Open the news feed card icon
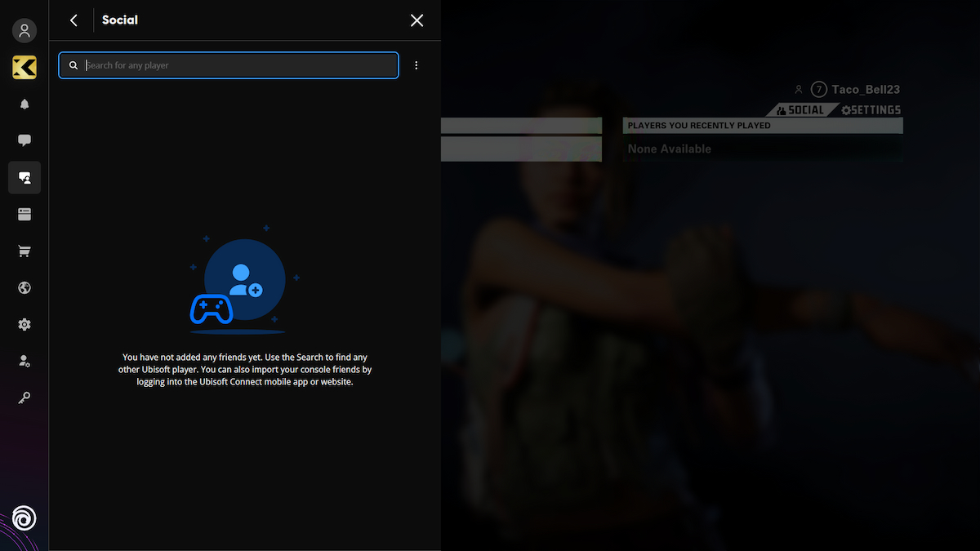This screenshot has width=980, height=551. point(24,215)
